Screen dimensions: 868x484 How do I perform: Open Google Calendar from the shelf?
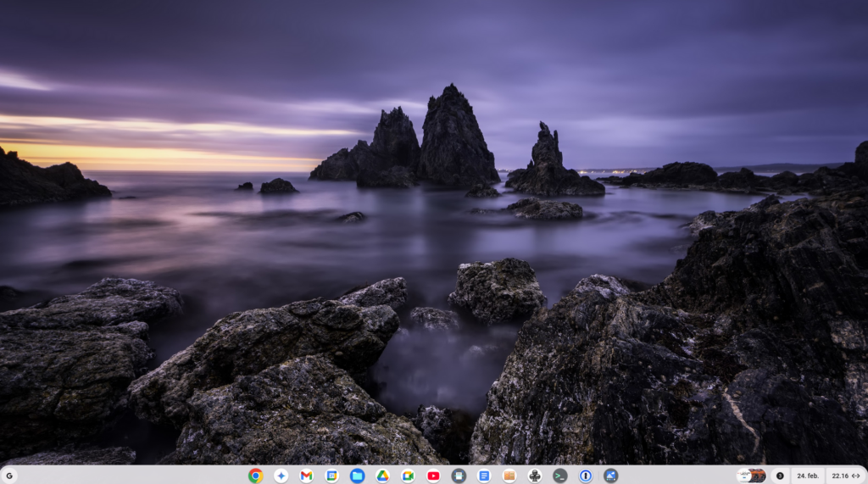point(331,476)
